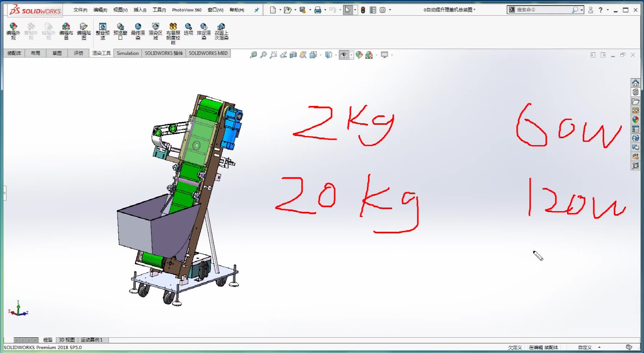Viewport: 644px width, 353px height.
Task: Pin the menu bar with pushpin
Action: [x=257, y=10]
